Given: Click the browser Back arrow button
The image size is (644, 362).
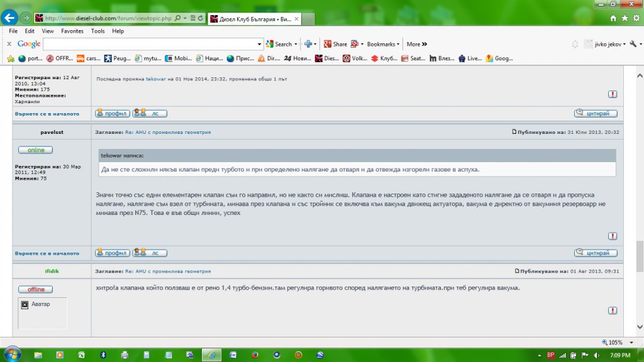Looking at the screenshot, I should click(x=9, y=18).
